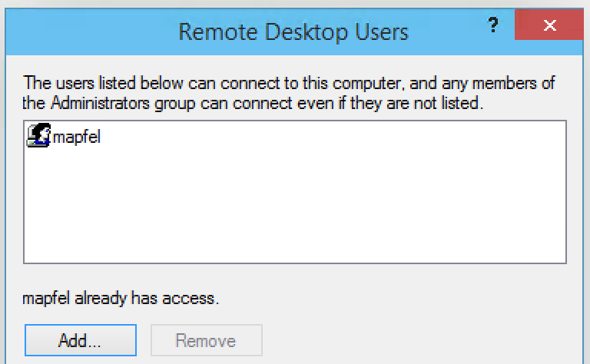The image size is (590, 364).
Task: Select the mapfel user account icon
Action: click(x=38, y=135)
